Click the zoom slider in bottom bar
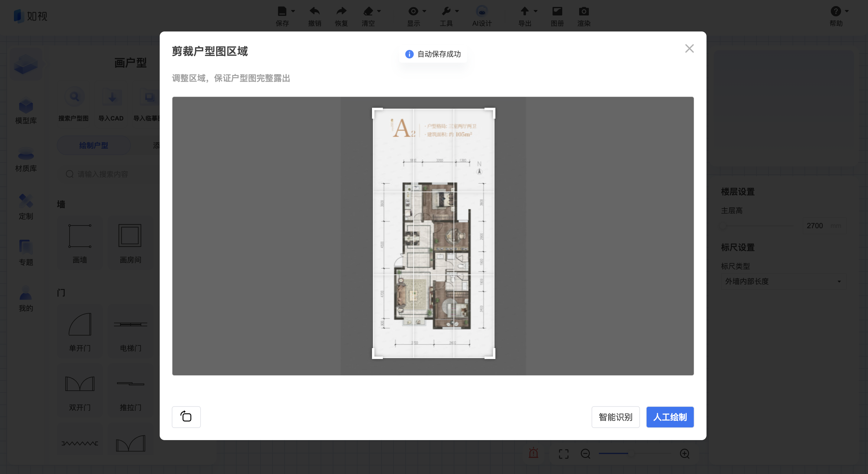Screen dimensions: 868x474 point(635,453)
